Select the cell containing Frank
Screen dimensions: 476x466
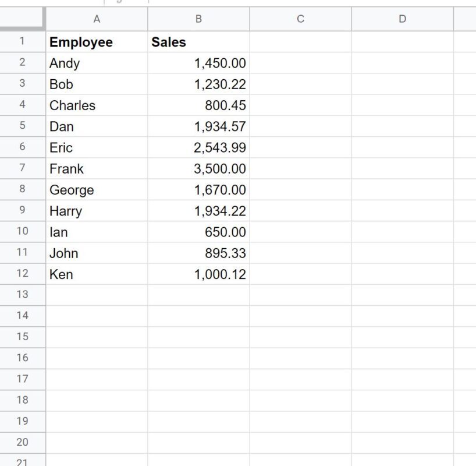(x=97, y=168)
